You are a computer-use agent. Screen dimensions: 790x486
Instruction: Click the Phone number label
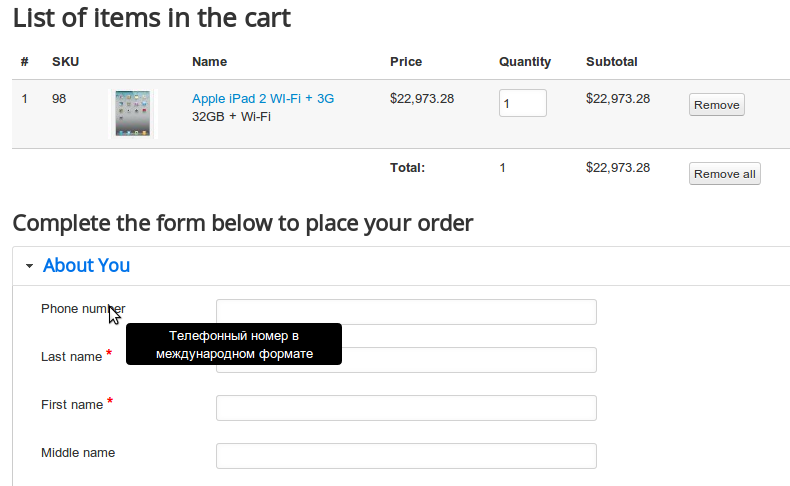click(83, 309)
